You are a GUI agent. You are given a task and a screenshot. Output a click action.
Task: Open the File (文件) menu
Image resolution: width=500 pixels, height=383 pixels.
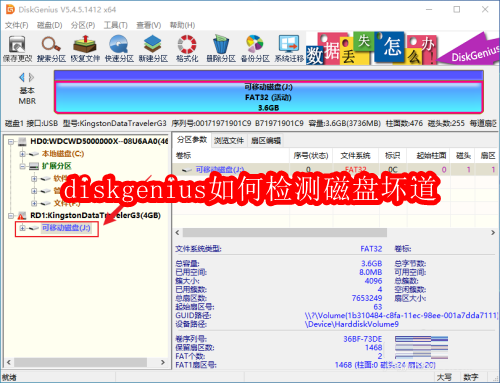17,25
